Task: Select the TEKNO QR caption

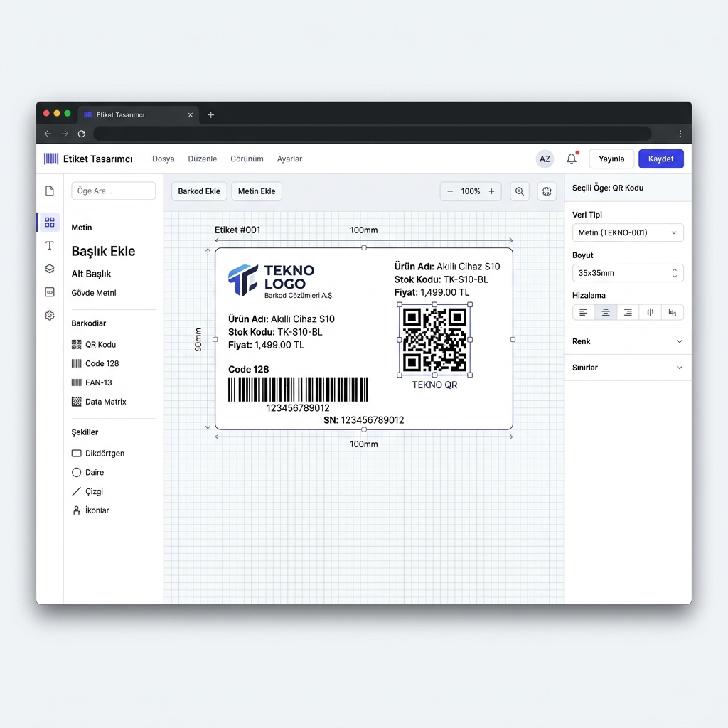Action: pos(434,385)
